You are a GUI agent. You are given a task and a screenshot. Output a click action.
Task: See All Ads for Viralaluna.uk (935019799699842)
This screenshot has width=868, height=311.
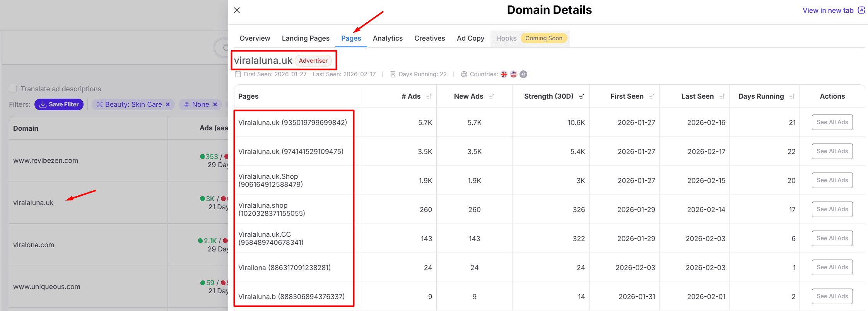[832, 122]
